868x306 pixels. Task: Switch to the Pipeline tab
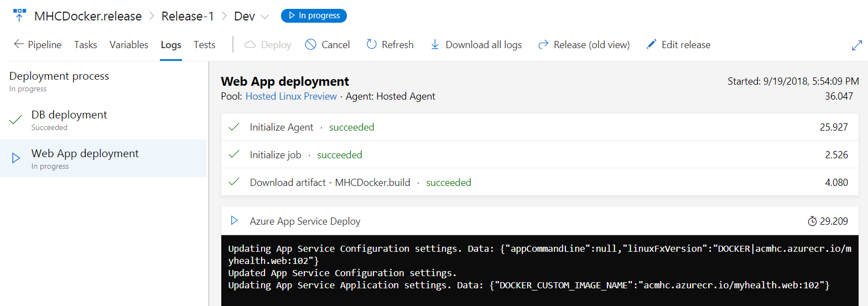45,45
